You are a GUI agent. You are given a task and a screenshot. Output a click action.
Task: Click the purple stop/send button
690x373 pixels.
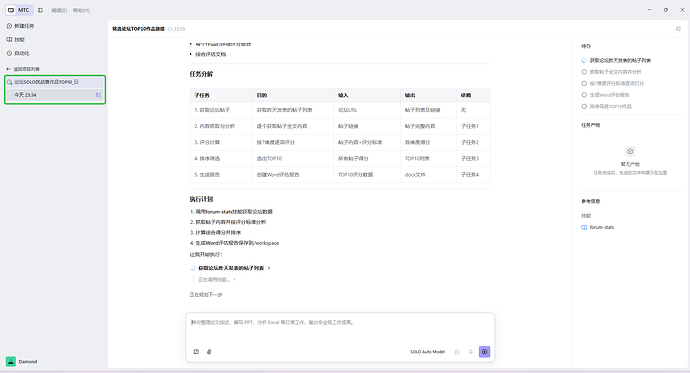click(484, 351)
